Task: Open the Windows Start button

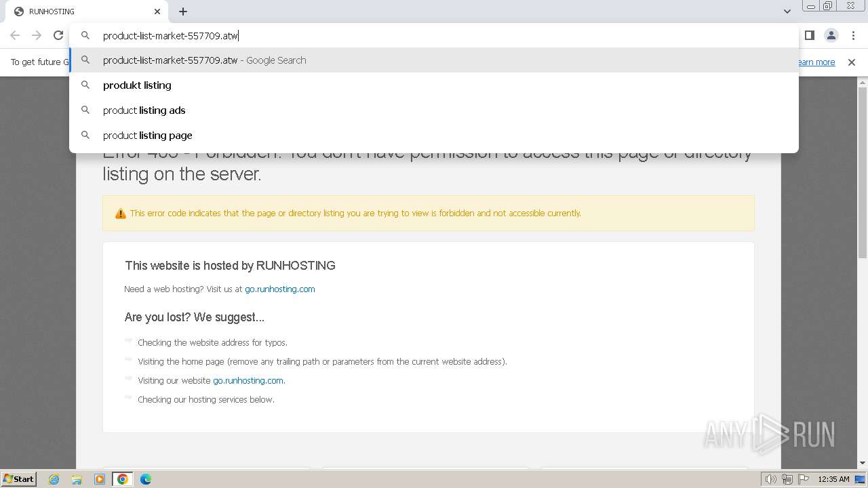Action: [x=18, y=479]
